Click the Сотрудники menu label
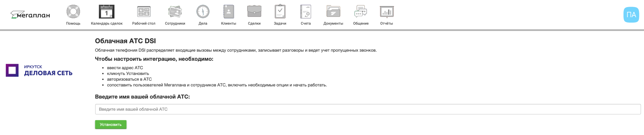This screenshot has width=644, height=135. pyautogui.click(x=175, y=24)
